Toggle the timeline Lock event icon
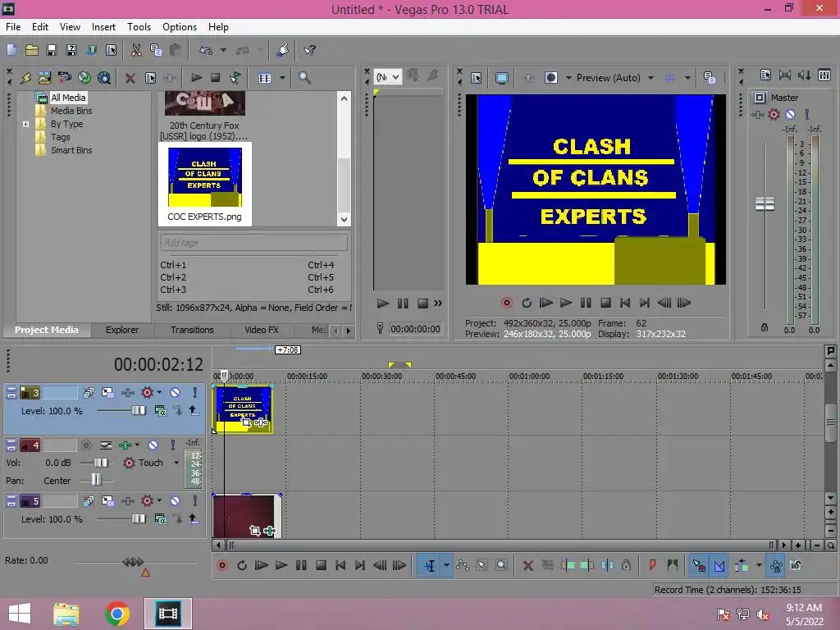This screenshot has height=630, width=840. [x=626, y=565]
